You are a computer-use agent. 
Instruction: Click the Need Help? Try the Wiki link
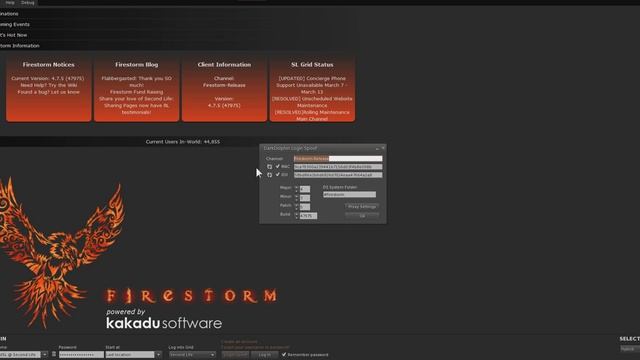49,85
